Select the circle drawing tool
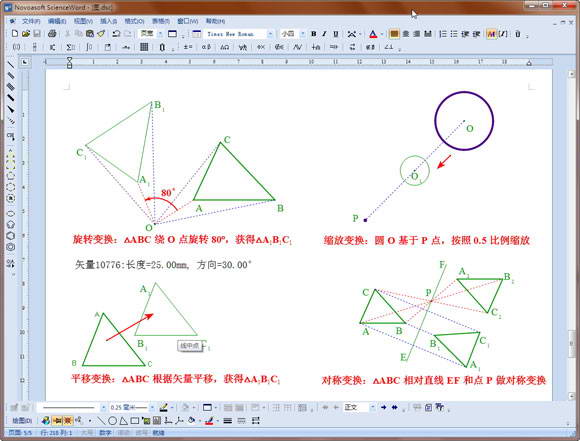Screen dimensions: 580x441 click(x=113, y=421)
